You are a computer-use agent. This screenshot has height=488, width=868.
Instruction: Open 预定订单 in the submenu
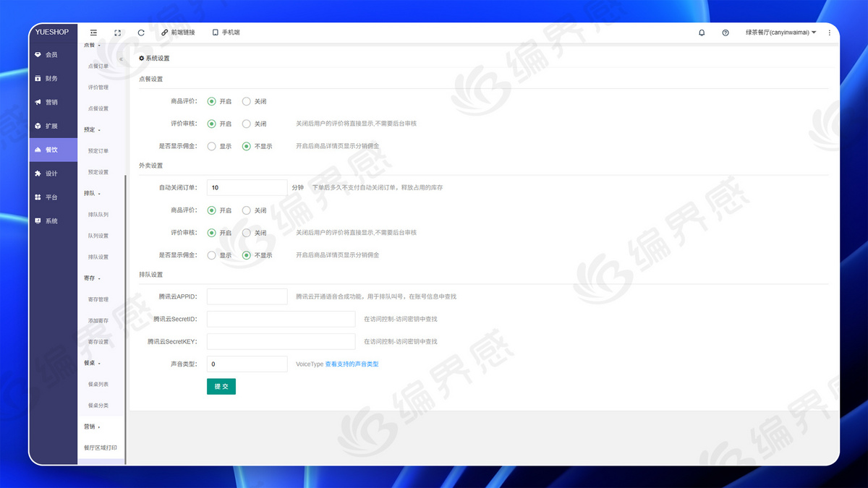pos(98,150)
